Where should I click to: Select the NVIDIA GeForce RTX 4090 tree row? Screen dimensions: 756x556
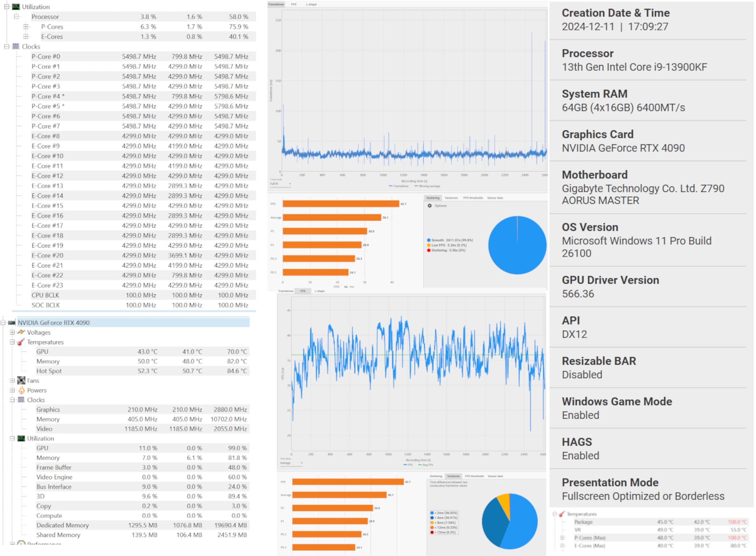(54, 323)
